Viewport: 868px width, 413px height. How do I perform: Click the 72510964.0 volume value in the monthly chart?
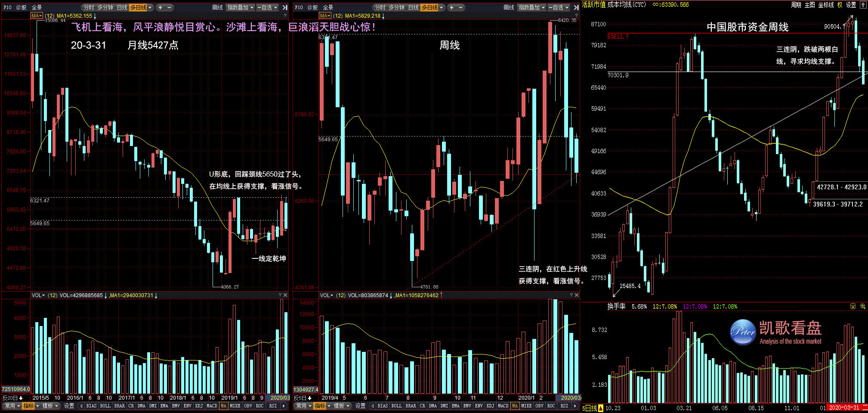tap(16, 389)
